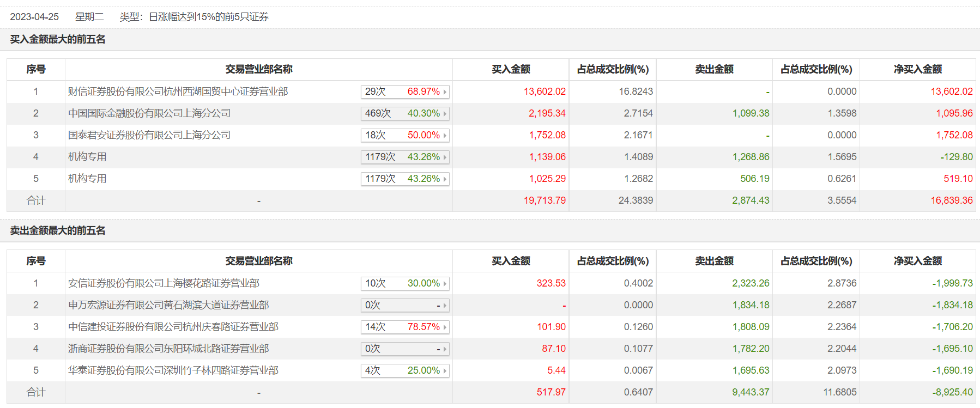The width and height of the screenshot is (980, 408).
Task: Open 安信证券上海樱花路证券营业部 link
Action: [x=164, y=283]
